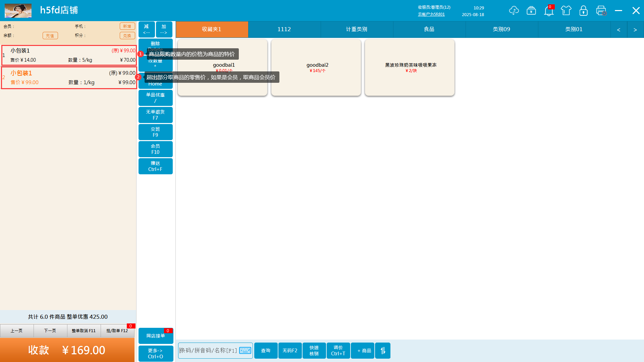Viewport: 644px width, 362px height.
Task: Click the store avatar picture
Action: click(18, 10)
